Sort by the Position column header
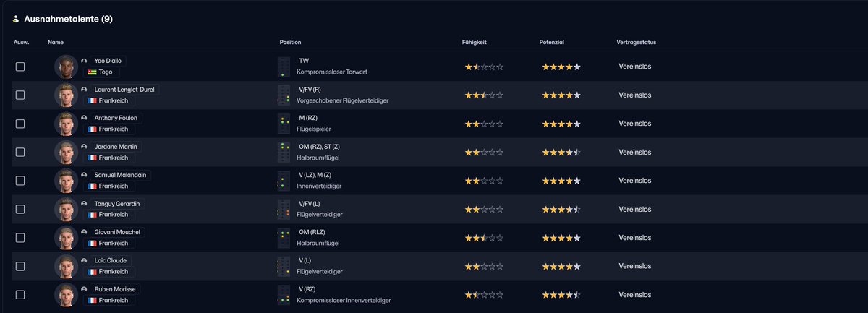The height and width of the screenshot is (313, 868). pyautogui.click(x=291, y=43)
